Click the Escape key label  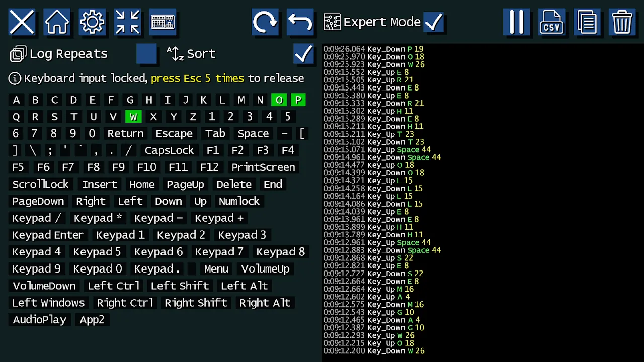pyautogui.click(x=174, y=133)
